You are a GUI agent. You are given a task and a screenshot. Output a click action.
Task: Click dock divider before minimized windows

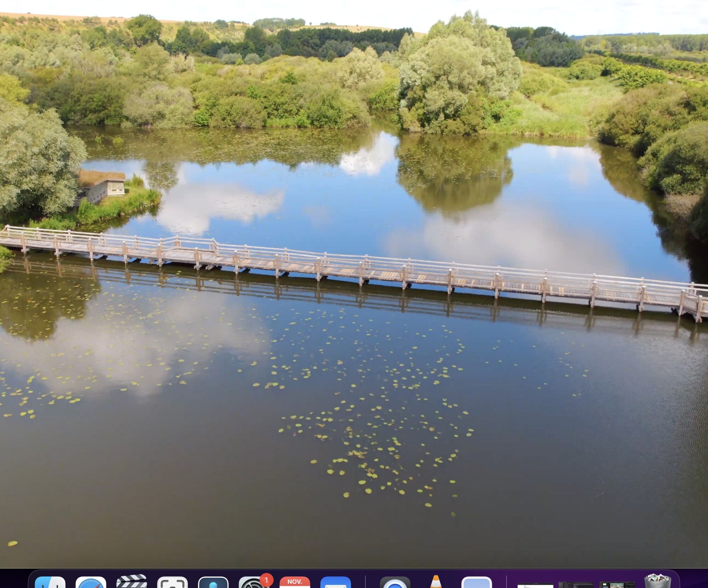click(506, 582)
